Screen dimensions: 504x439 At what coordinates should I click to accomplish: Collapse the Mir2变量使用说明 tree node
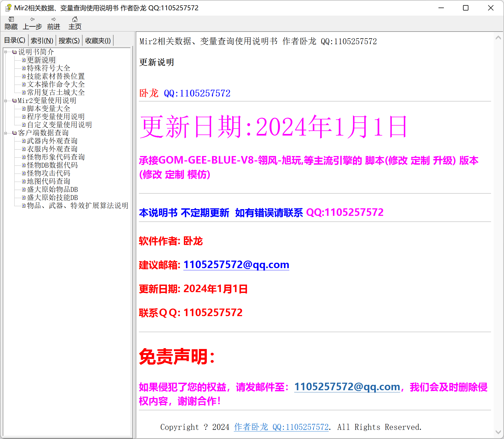5,101
